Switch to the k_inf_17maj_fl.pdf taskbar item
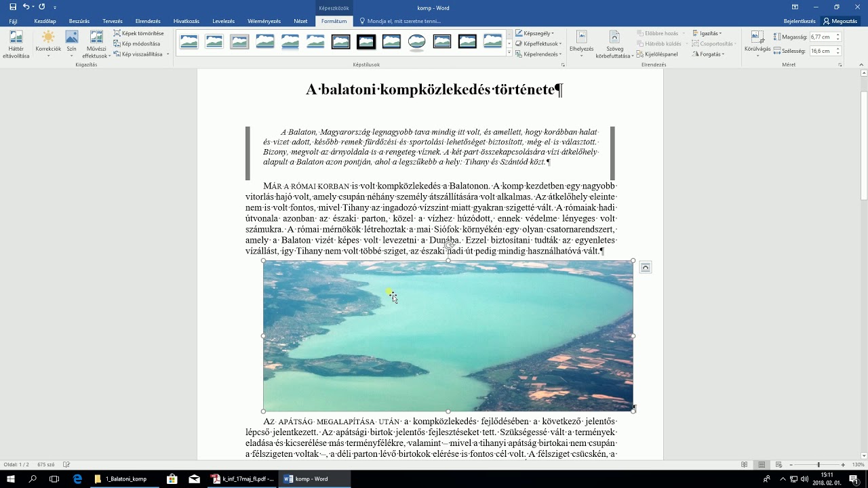Screen dimensions: 868x488 click(x=243, y=479)
